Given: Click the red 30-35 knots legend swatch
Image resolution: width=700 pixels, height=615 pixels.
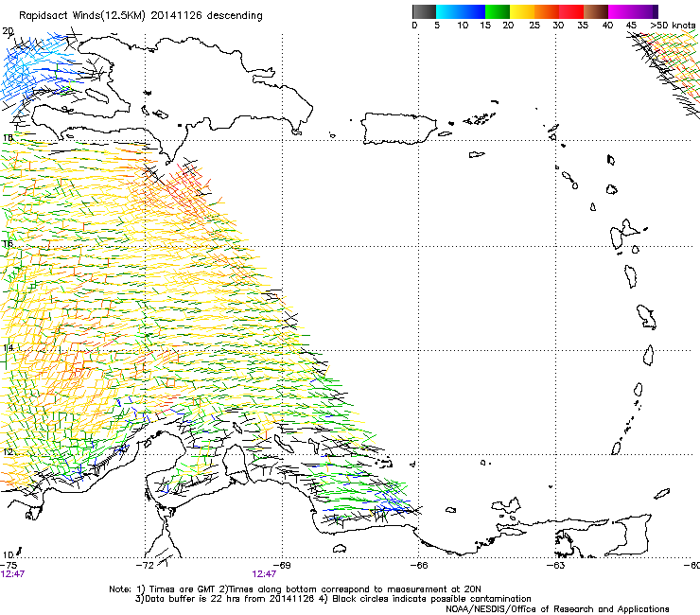Looking at the screenshot, I should [x=571, y=11].
